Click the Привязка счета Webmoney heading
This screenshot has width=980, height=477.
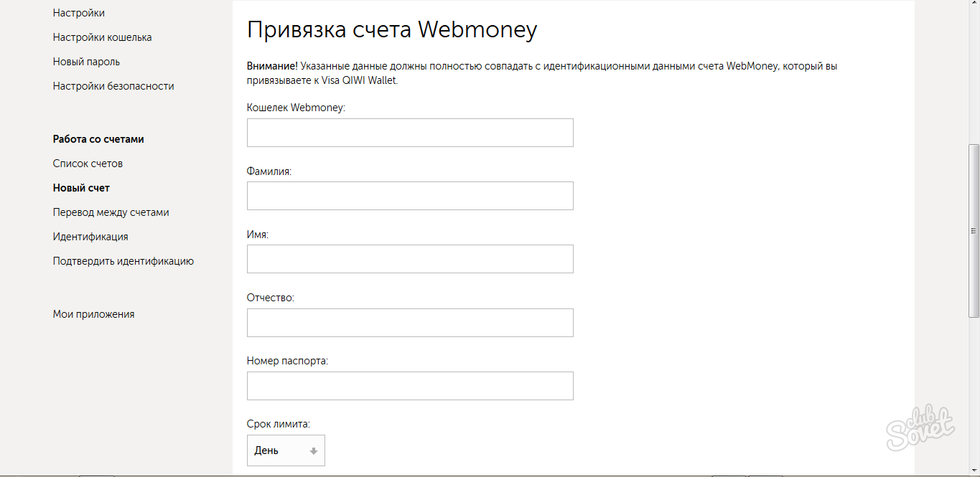click(x=392, y=30)
